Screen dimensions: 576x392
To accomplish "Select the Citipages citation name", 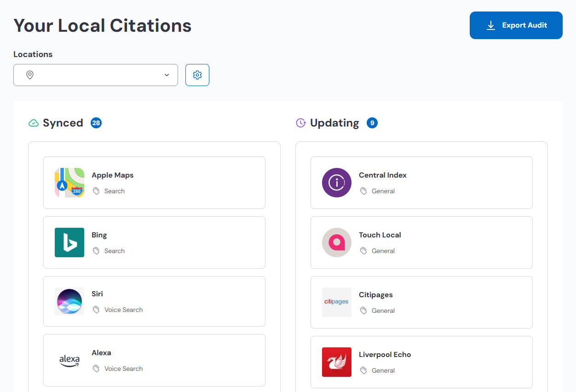I will point(376,295).
